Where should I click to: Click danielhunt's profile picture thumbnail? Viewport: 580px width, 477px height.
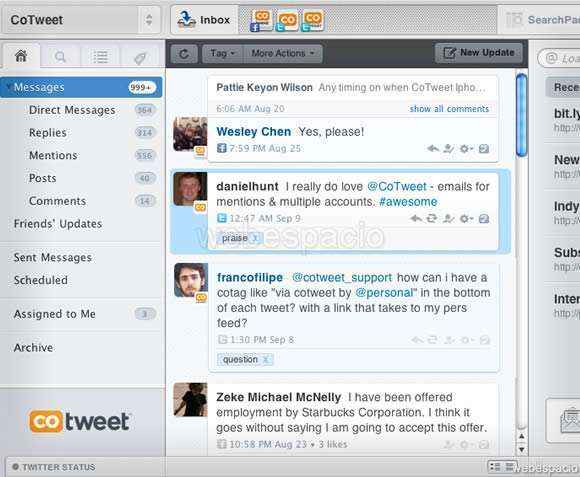click(x=190, y=189)
